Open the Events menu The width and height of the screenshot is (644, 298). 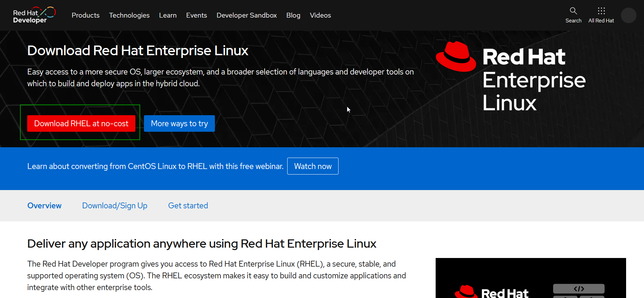pos(197,16)
